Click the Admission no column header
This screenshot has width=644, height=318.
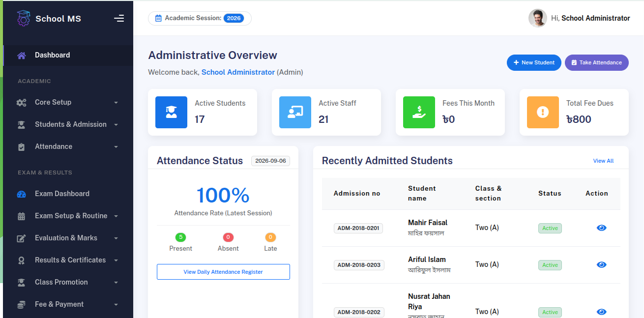[x=357, y=193]
